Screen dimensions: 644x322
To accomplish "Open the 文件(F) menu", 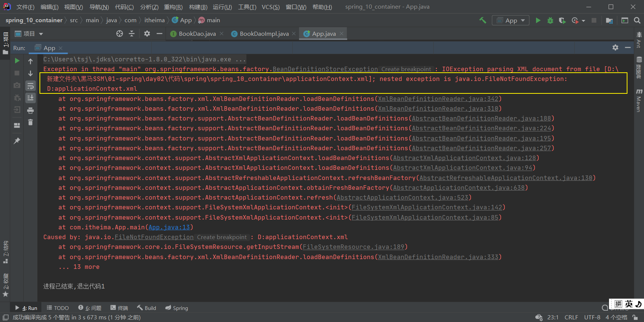I will [25, 7].
